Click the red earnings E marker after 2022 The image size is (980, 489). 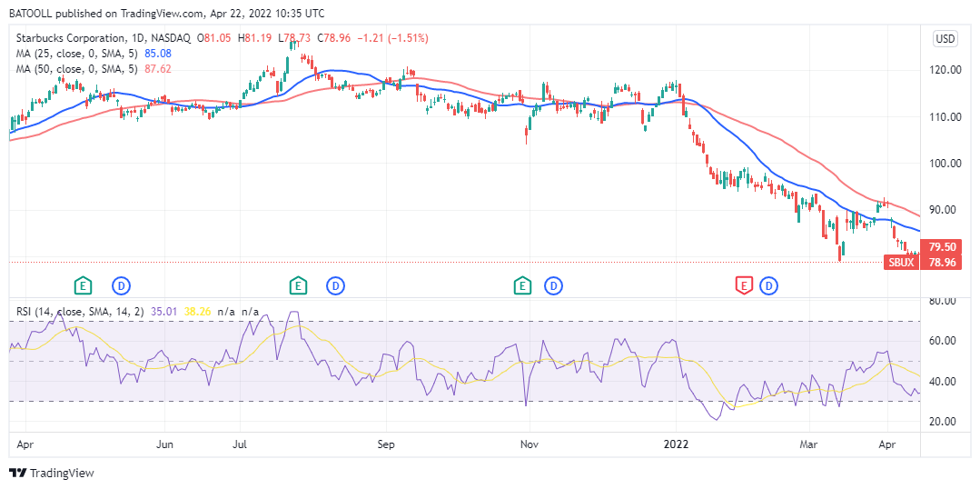click(x=743, y=286)
